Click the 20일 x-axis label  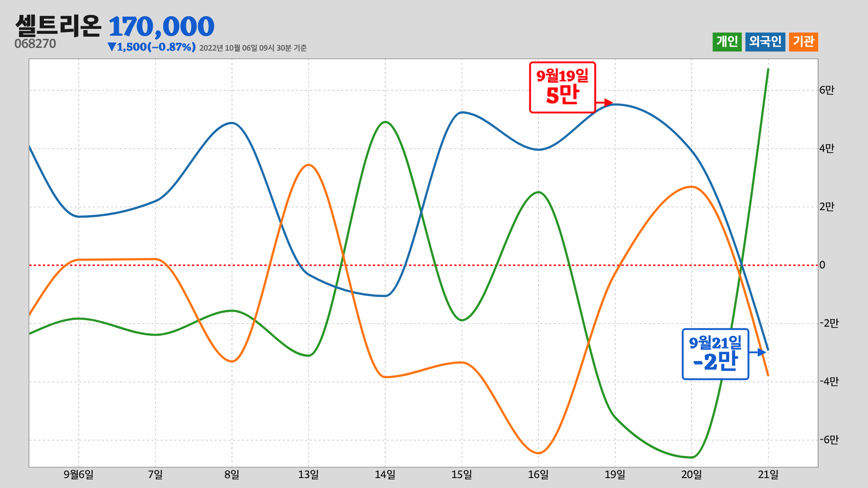692,474
